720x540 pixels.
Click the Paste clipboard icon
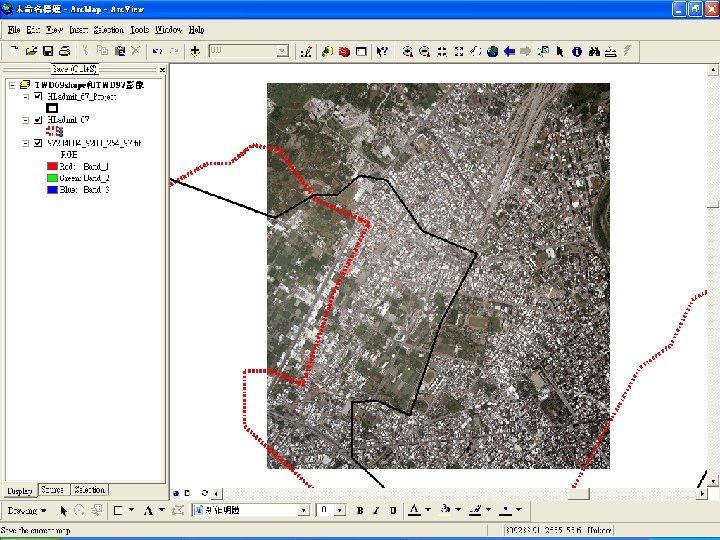click(119, 51)
